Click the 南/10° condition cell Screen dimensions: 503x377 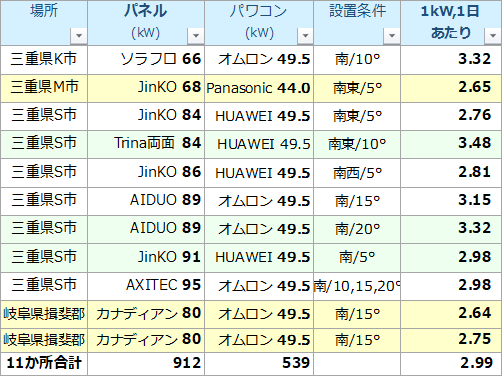pyautogui.click(x=357, y=60)
